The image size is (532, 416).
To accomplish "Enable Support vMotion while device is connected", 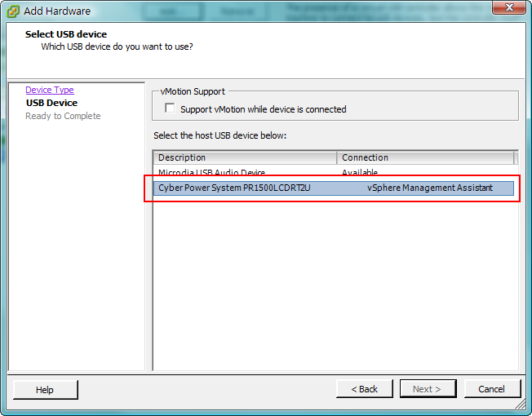I will point(170,108).
